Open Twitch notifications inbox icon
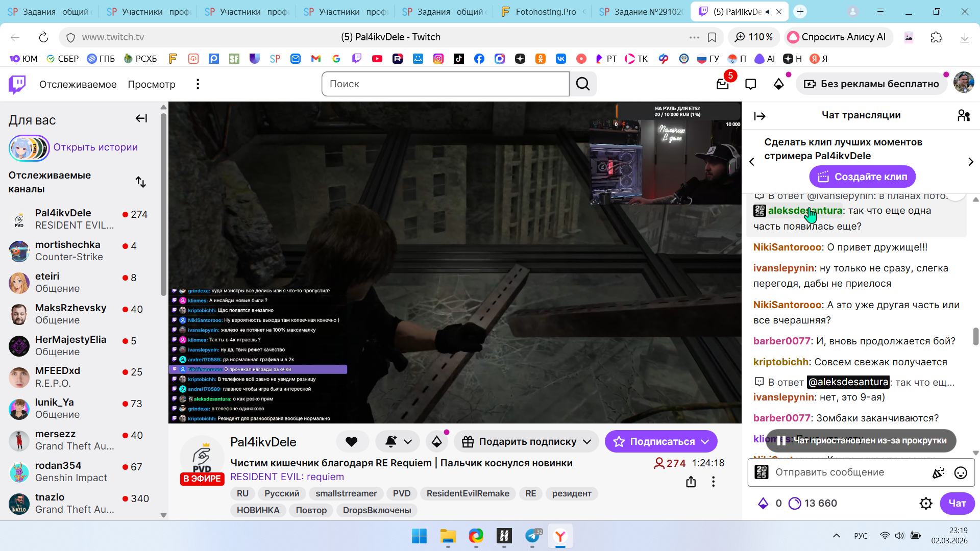The width and height of the screenshot is (980, 551). 722,84
